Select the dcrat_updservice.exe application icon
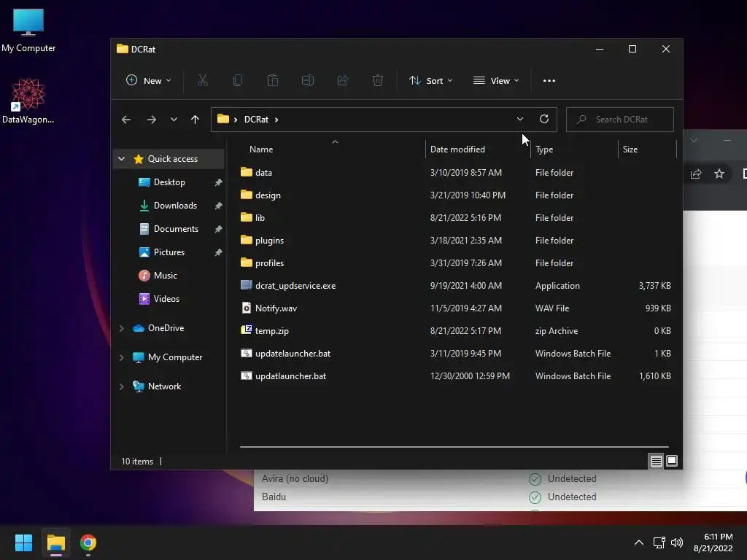 pyautogui.click(x=247, y=285)
